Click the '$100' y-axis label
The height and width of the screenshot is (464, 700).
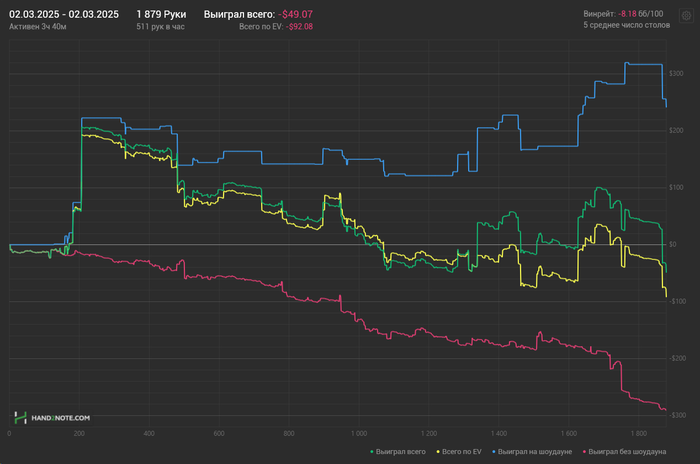pyautogui.click(x=676, y=187)
